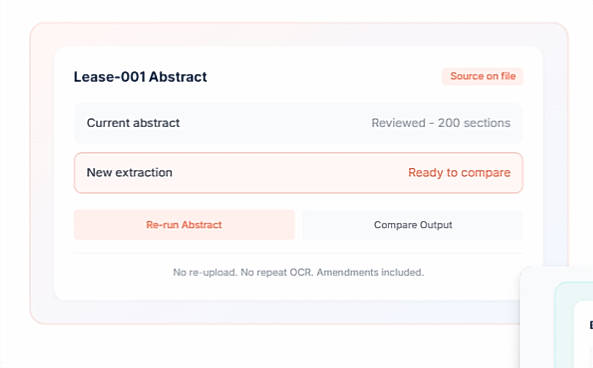Click "Lease-001" in the card title
Viewport: 593px width, 368px height.
(x=109, y=77)
